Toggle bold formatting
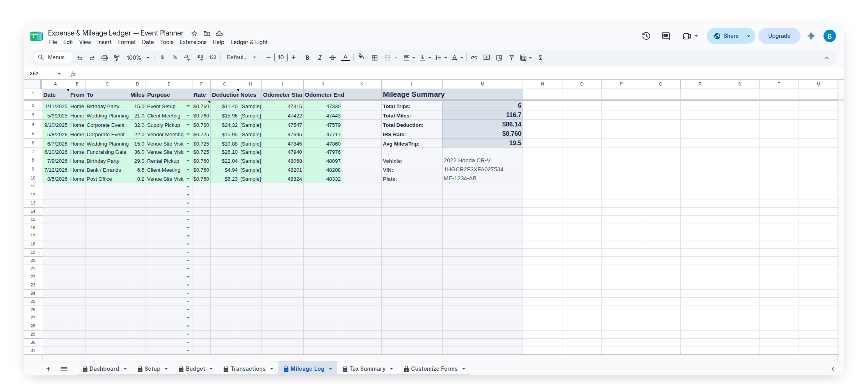This screenshot has width=868, height=384. (308, 58)
